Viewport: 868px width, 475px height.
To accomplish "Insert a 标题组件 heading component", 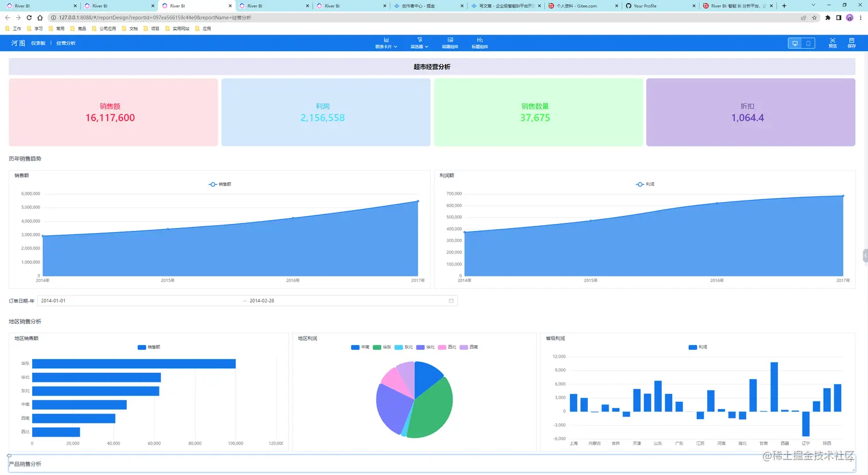I will 480,43.
